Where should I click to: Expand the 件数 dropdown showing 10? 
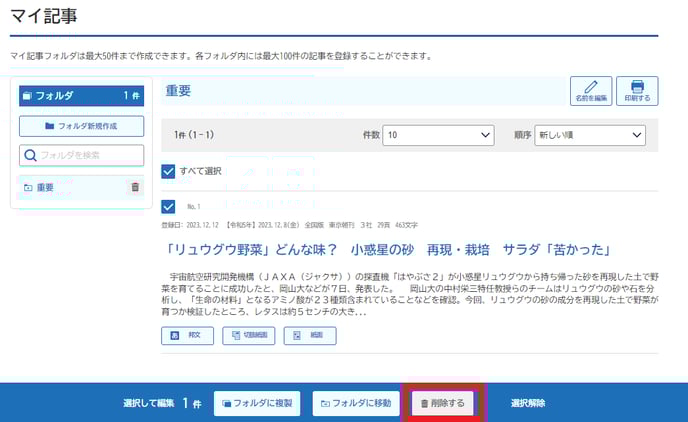click(439, 135)
